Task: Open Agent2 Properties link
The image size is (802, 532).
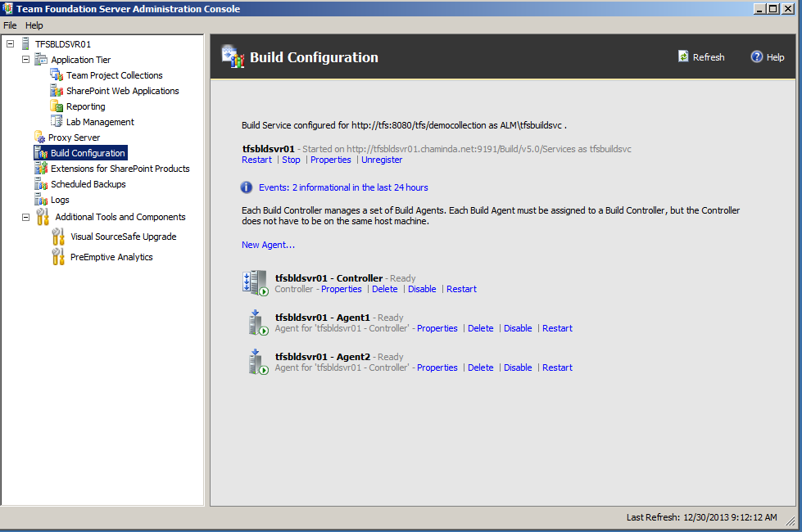Action: (437, 367)
